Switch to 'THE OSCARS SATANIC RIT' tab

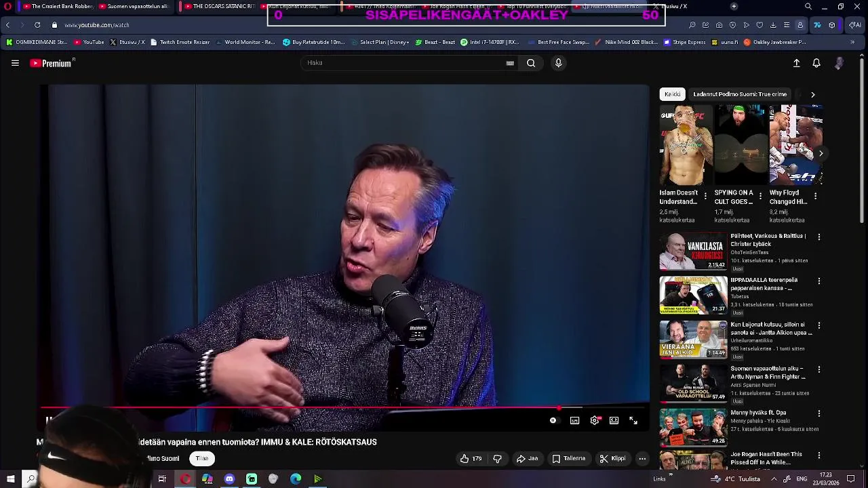tap(218, 6)
